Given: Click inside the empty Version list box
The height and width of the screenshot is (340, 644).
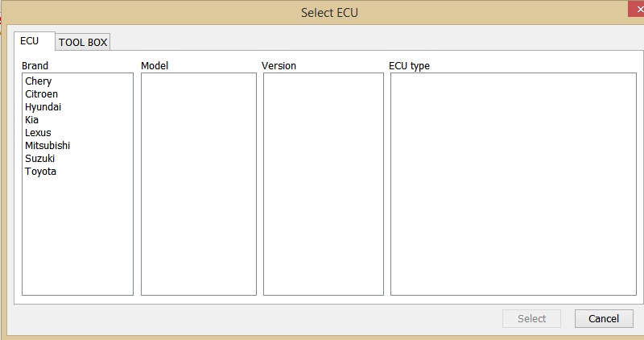Looking at the screenshot, I should click(x=323, y=184).
